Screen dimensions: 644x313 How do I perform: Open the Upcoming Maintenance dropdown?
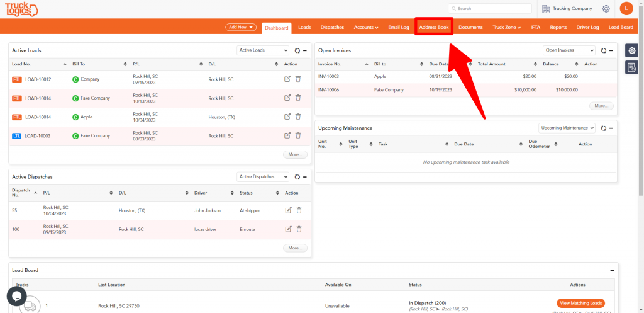point(567,128)
